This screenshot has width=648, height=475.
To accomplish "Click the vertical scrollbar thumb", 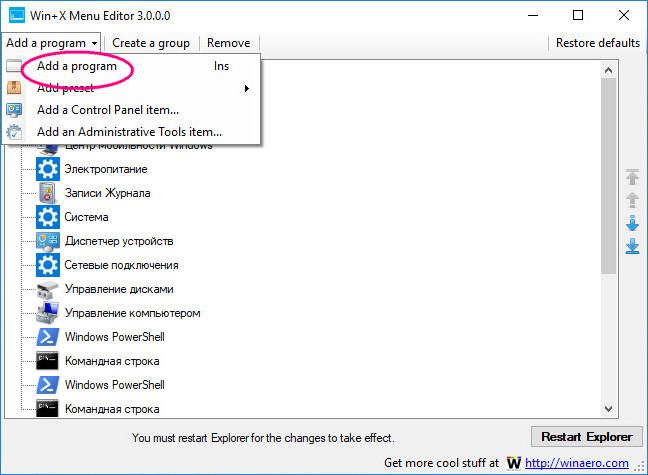I will [x=608, y=176].
